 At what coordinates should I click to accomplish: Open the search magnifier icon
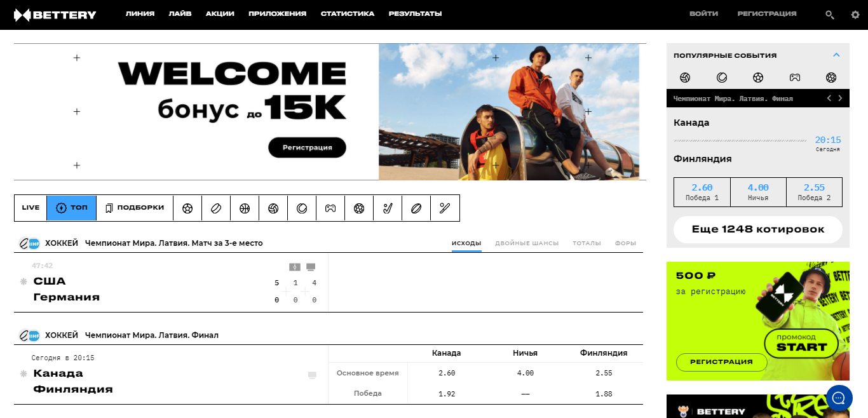830,15
